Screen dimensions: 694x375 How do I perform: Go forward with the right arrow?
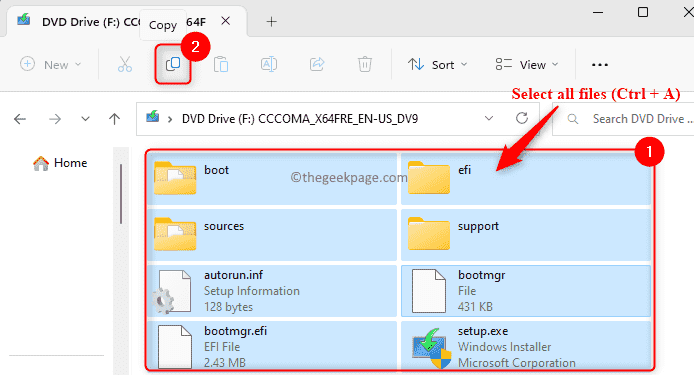pyautogui.click(x=55, y=119)
